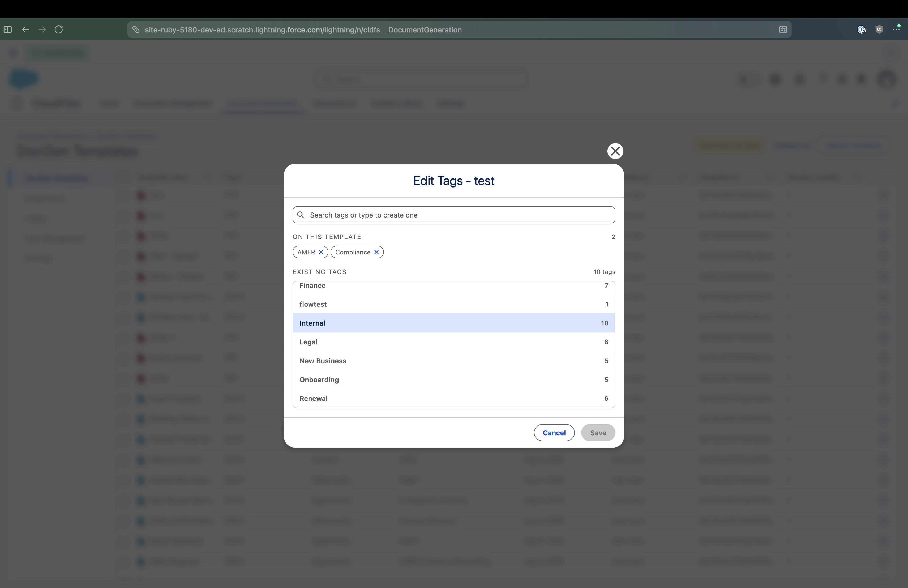Viewport: 908px width, 588px height.
Task: Remove the AMER tag
Action: (321, 252)
